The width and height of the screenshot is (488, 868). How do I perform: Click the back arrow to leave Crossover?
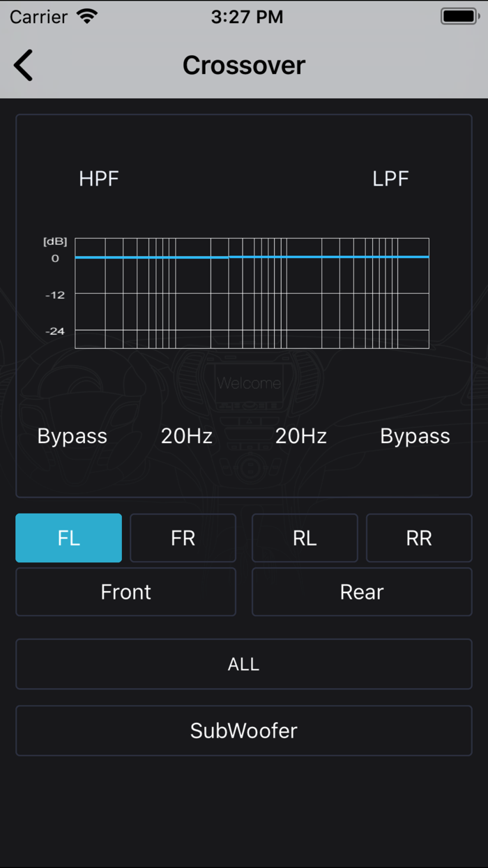[x=23, y=64]
